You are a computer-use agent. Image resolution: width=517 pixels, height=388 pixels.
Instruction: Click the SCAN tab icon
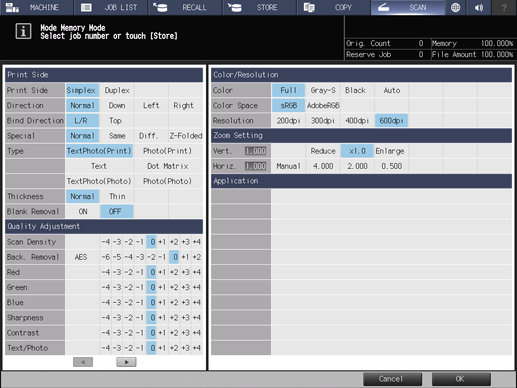point(383,7)
